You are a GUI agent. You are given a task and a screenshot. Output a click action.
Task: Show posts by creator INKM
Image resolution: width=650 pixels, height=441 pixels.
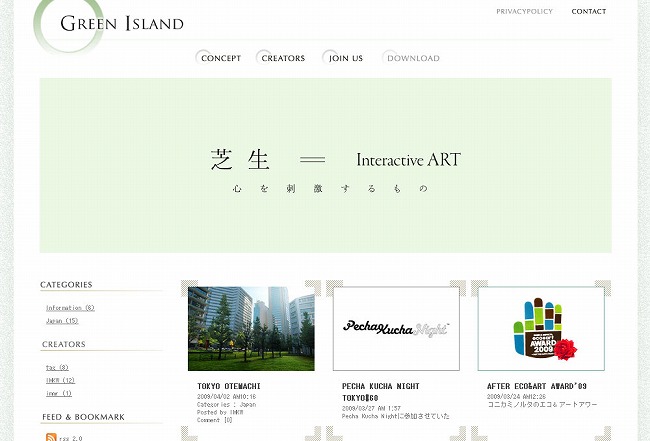60,380
